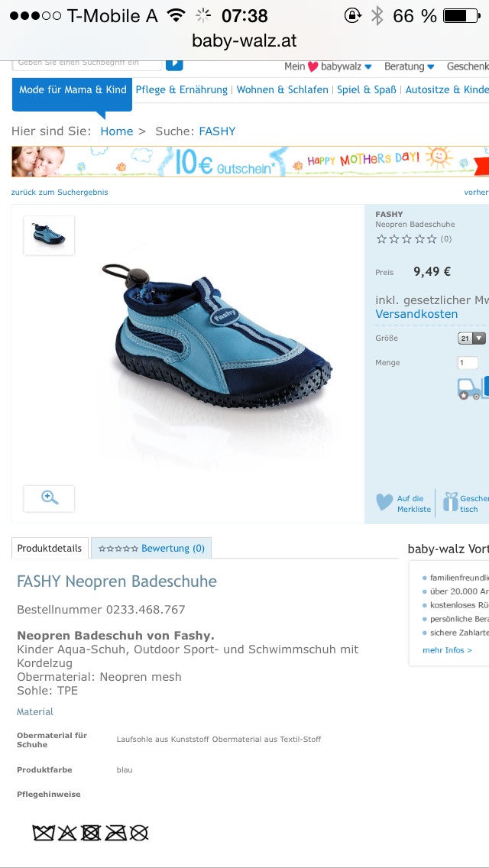The width and height of the screenshot is (489, 868).
Task: Select the blue shoe thumbnail image
Action: pyautogui.click(x=49, y=235)
